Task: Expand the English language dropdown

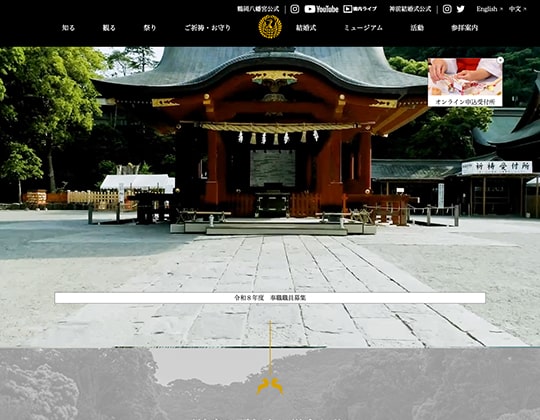Action: click(489, 9)
